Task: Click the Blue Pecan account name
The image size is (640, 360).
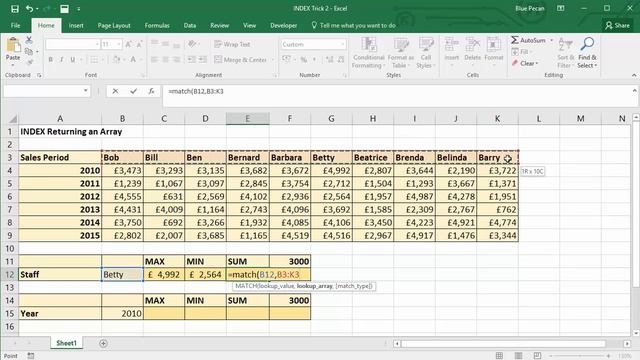Action: [x=529, y=8]
